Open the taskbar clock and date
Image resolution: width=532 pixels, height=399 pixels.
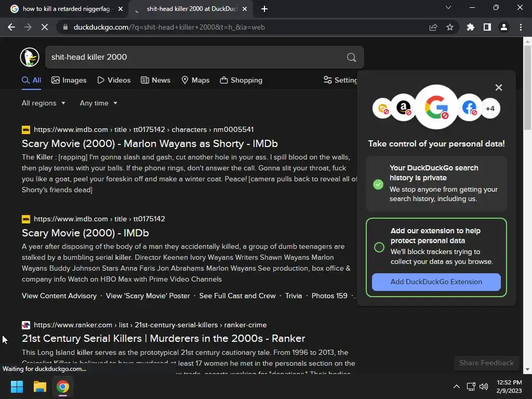(509, 387)
